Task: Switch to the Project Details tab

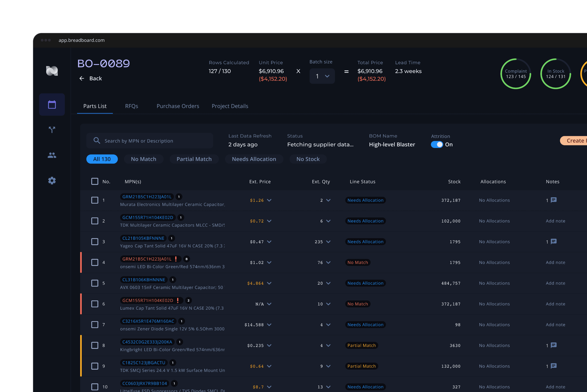Action: click(x=230, y=106)
